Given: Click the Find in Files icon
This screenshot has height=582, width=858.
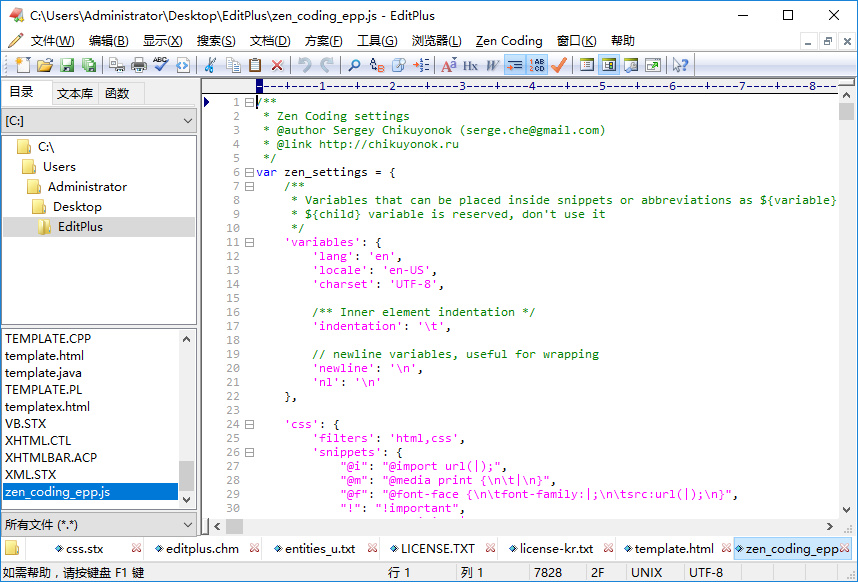Looking at the screenshot, I should click(399, 65).
